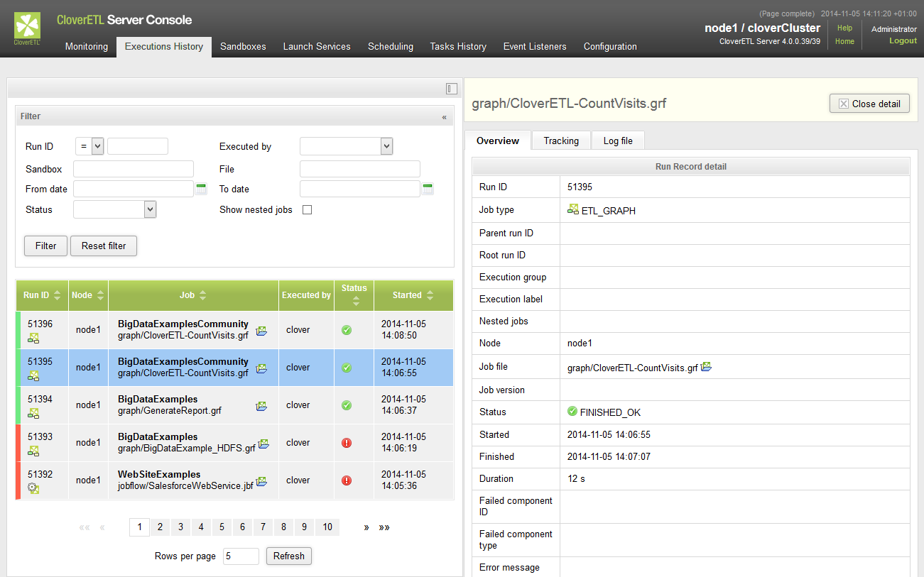924x577 pixels.
Task: Click graph type icon under run 51396
Action: pos(33,338)
